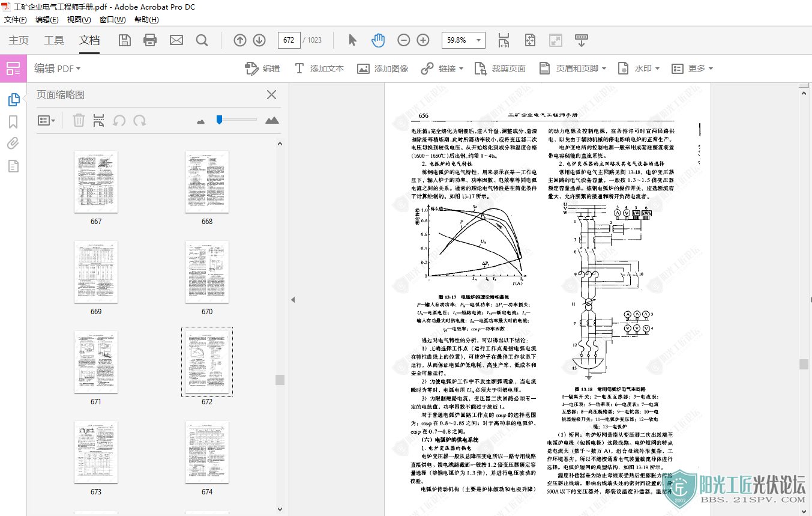Choose the Selection arrow tool
Screen dimensions: 812x516
click(352, 40)
